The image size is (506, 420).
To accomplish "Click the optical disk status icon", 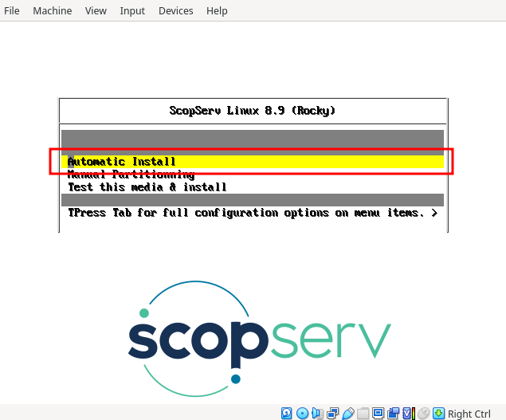I will [302, 413].
